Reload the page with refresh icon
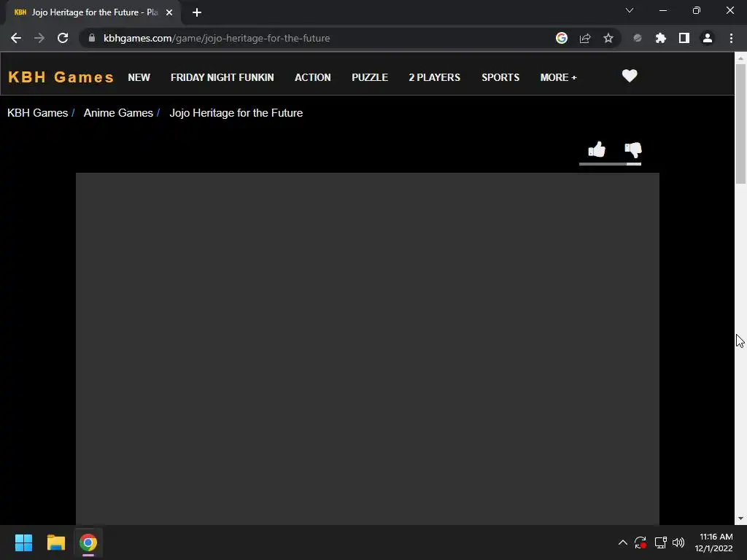Image resolution: width=747 pixels, height=560 pixels. 63,38
